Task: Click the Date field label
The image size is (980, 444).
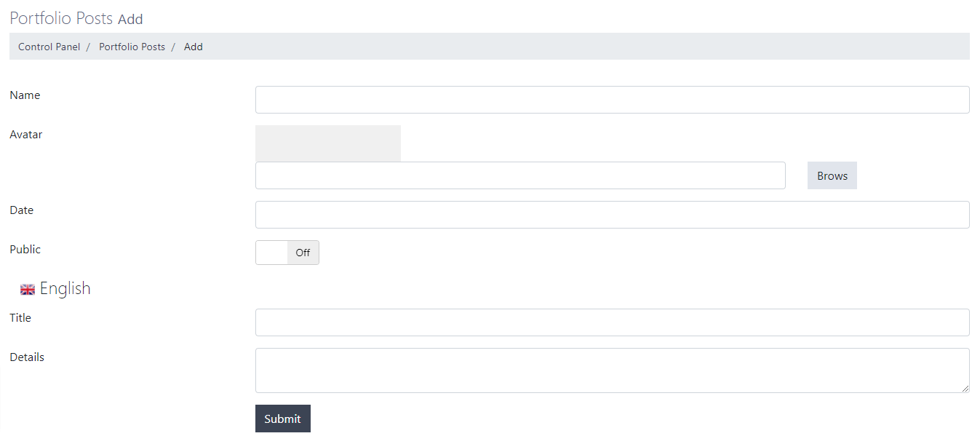Action: (x=22, y=210)
